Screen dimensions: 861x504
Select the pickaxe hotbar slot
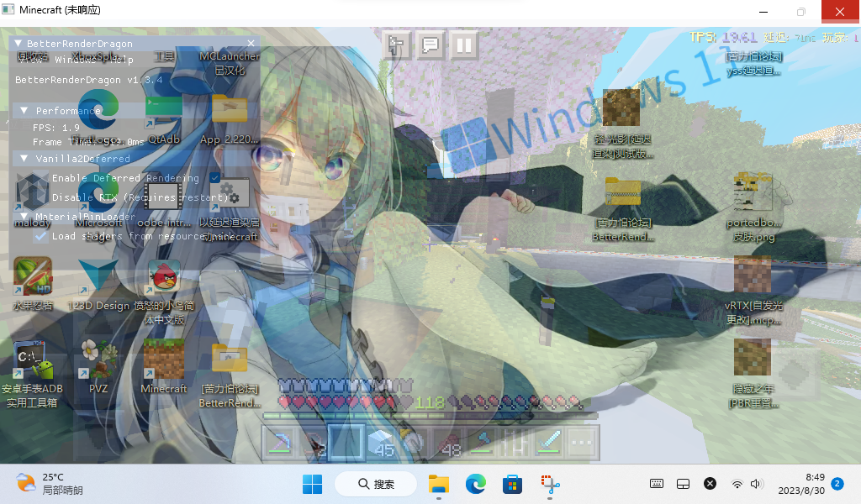tap(279, 442)
